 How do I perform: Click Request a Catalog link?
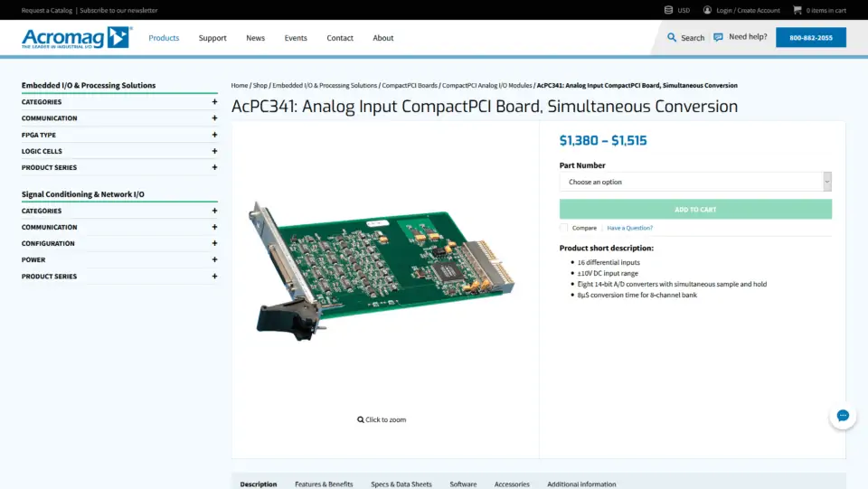coord(47,10)
